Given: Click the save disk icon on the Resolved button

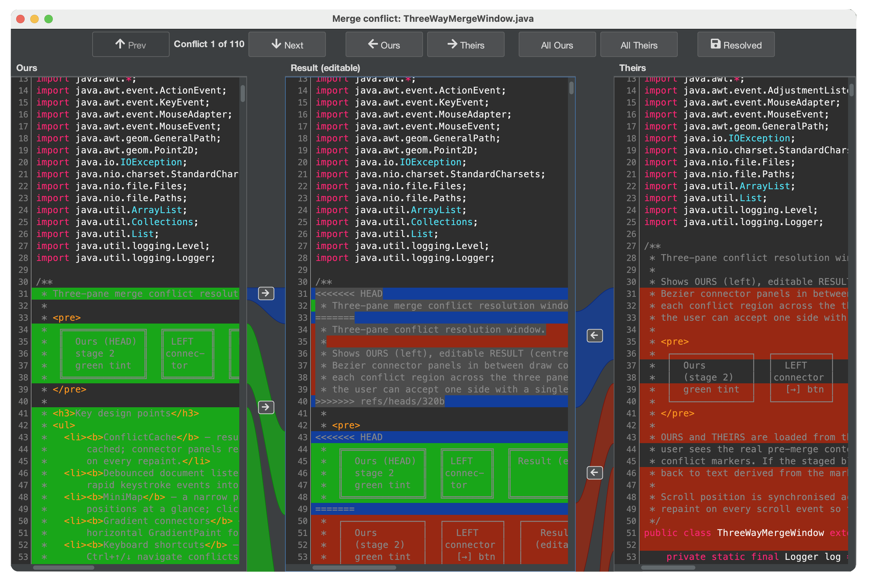Looking at the screenshot, I should tap(715, 45).
